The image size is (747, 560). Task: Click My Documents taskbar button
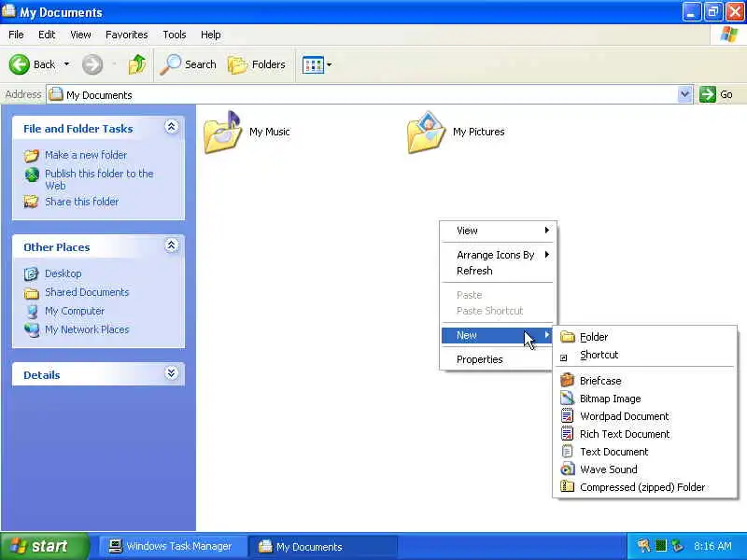click(322, 546)
